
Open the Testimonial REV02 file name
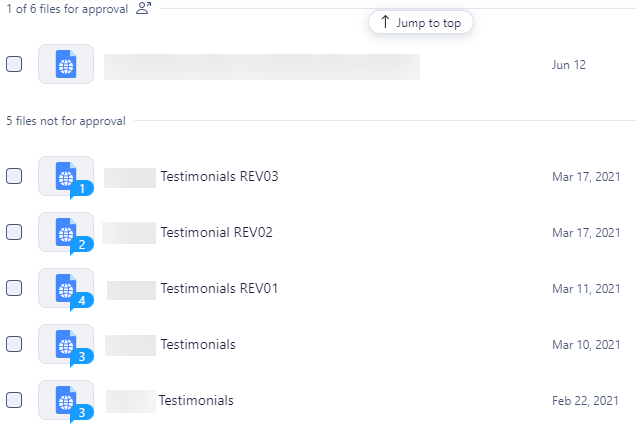pyautogui.click(x=216, y=232)
